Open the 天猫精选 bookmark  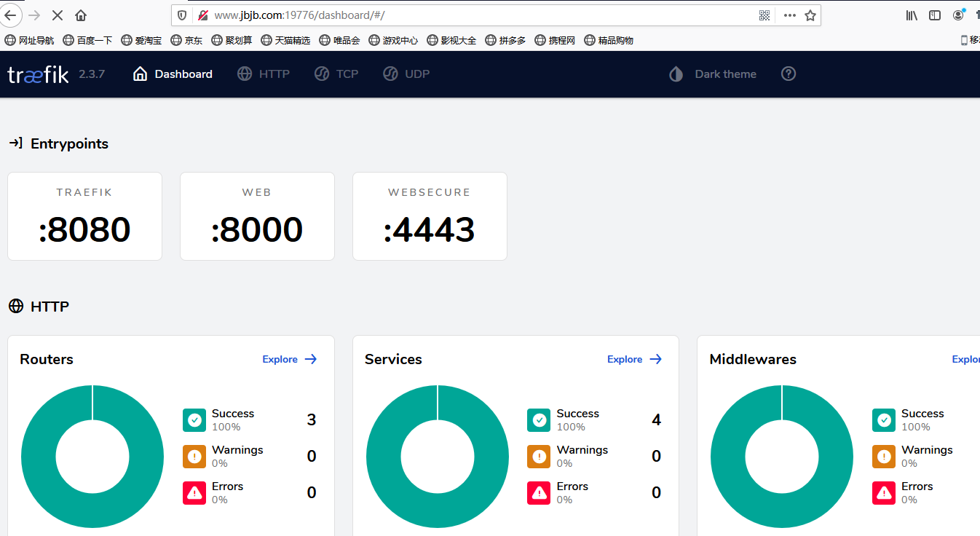(285, 41)
